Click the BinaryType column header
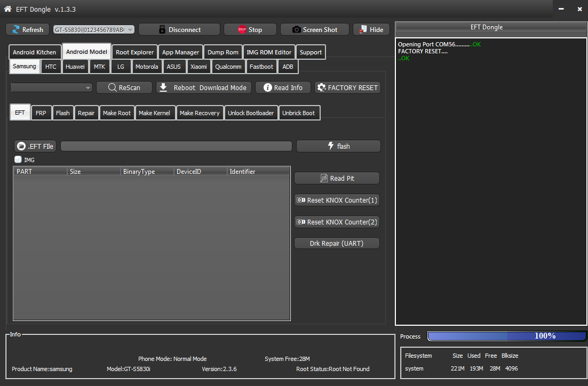Image resolution: width=588 pixels, height=386 pixels. (x=147, y=171)
